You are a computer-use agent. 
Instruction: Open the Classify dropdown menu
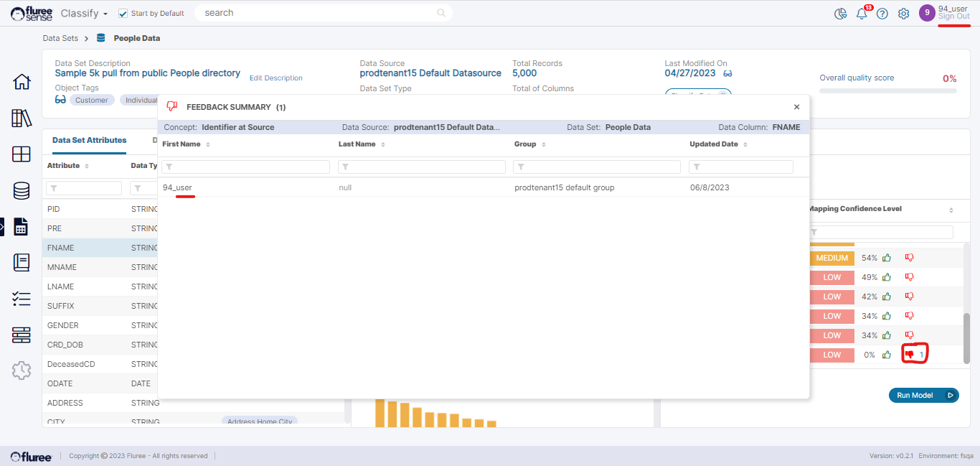[84, 13]
